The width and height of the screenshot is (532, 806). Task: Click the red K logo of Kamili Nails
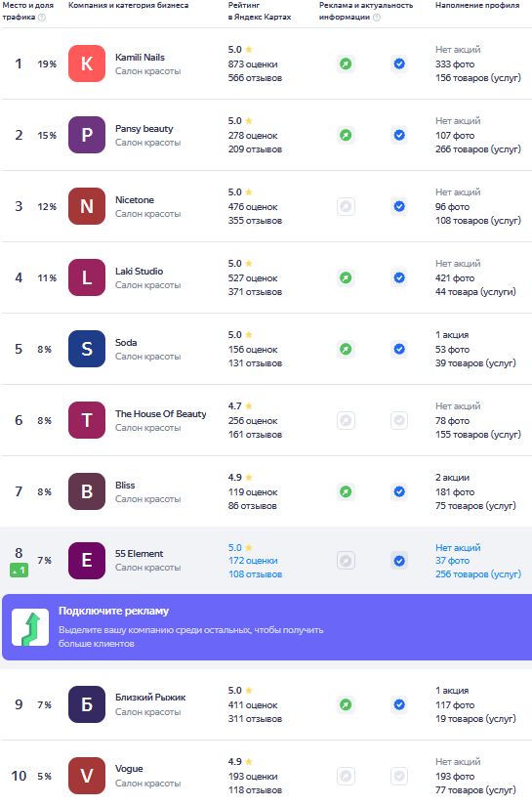pos(87,64)
